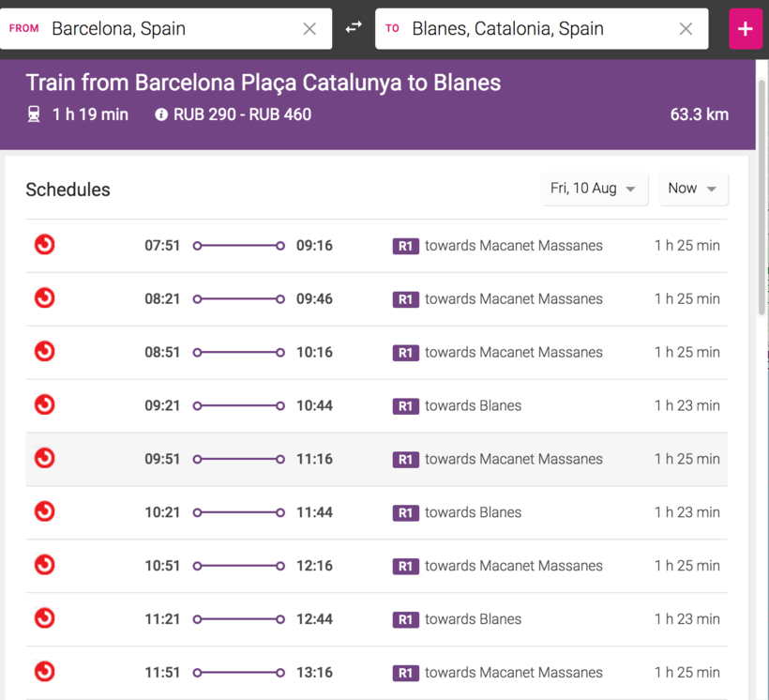Select the 09:51 to 11:16 schedule row
The image size is (769, 700).
[x=375, y=459]
